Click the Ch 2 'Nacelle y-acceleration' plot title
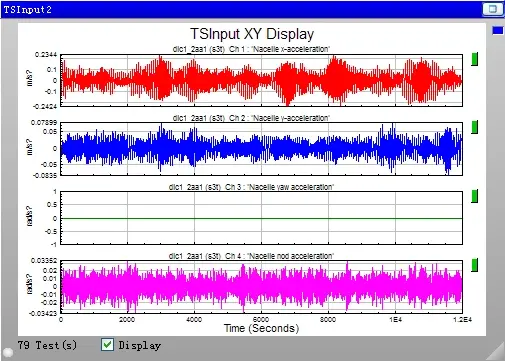 point(251,118)
